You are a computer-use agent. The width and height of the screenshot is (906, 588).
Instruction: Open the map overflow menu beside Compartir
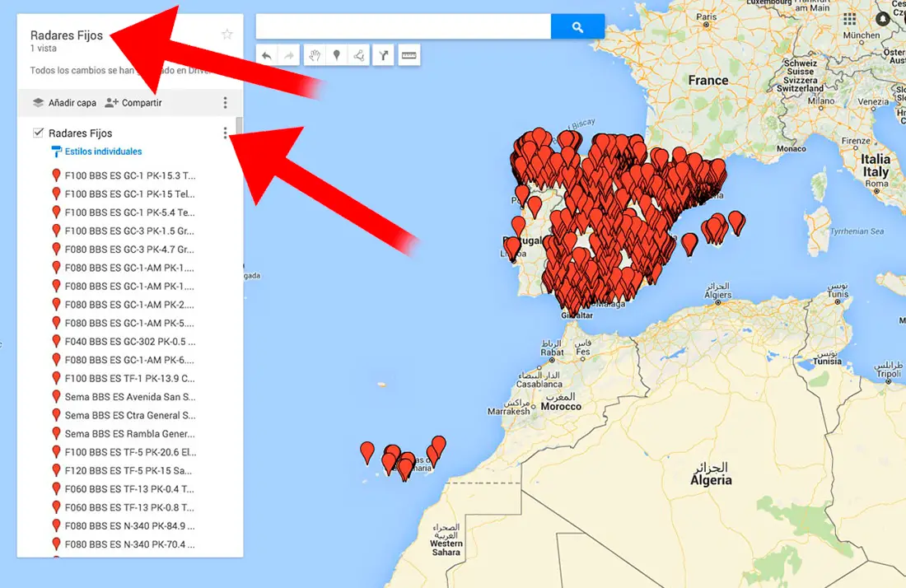[x=226, y=102]
